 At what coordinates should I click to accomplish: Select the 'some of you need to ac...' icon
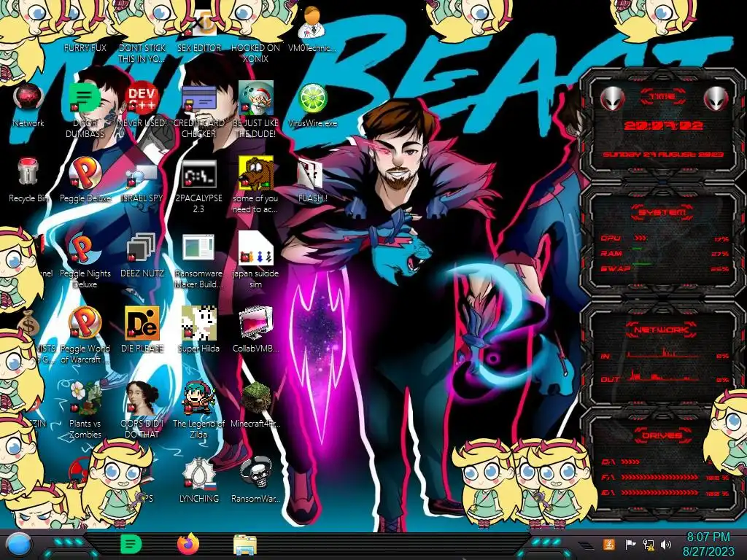(x=255, y=186)
